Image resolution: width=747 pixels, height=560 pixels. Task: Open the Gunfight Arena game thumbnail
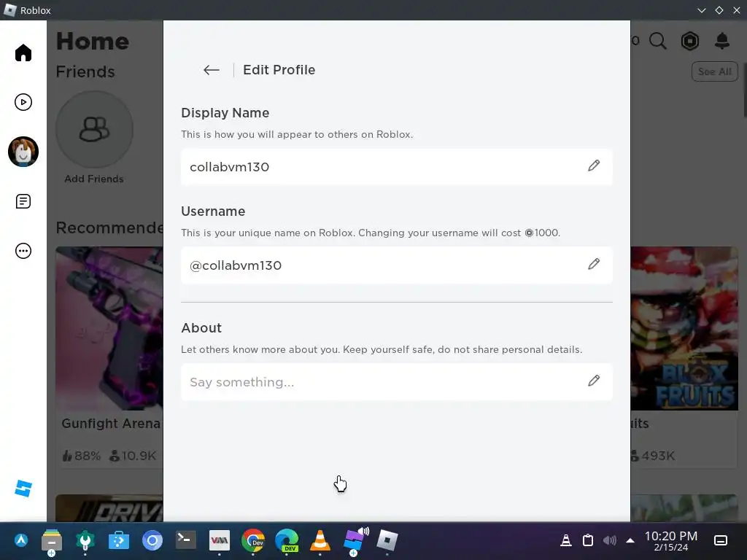click(x=109, y=328)
